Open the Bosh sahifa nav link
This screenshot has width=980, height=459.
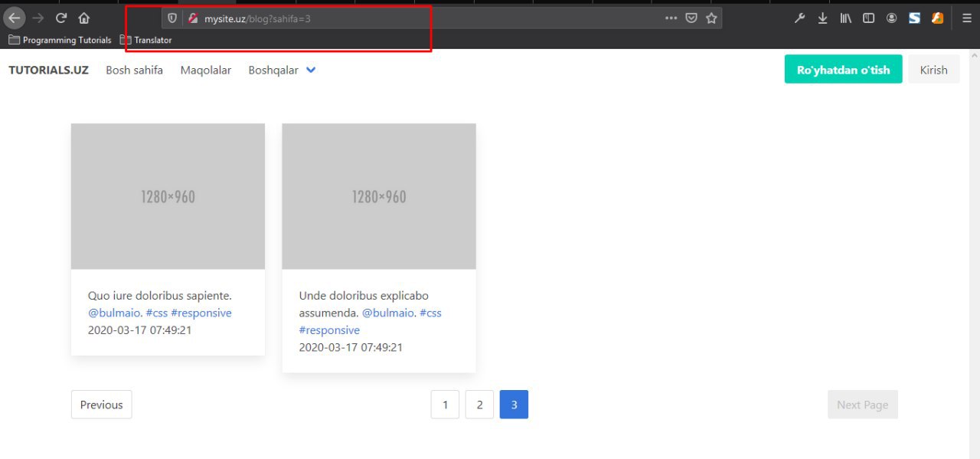click(134, 70)
